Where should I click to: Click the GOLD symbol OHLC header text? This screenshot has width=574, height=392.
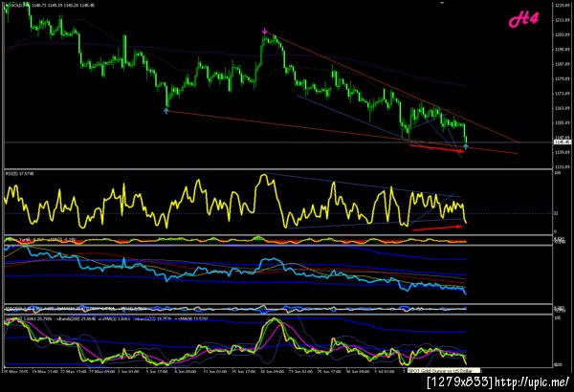tap(50, 5)
